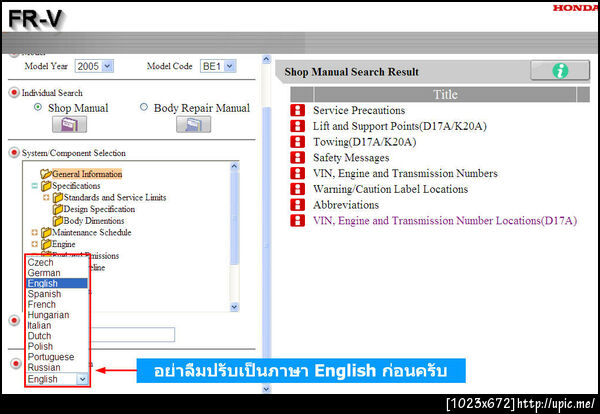600x414 pixels.
Task: Click the General Information folder icon
Action: click(46, 174)
